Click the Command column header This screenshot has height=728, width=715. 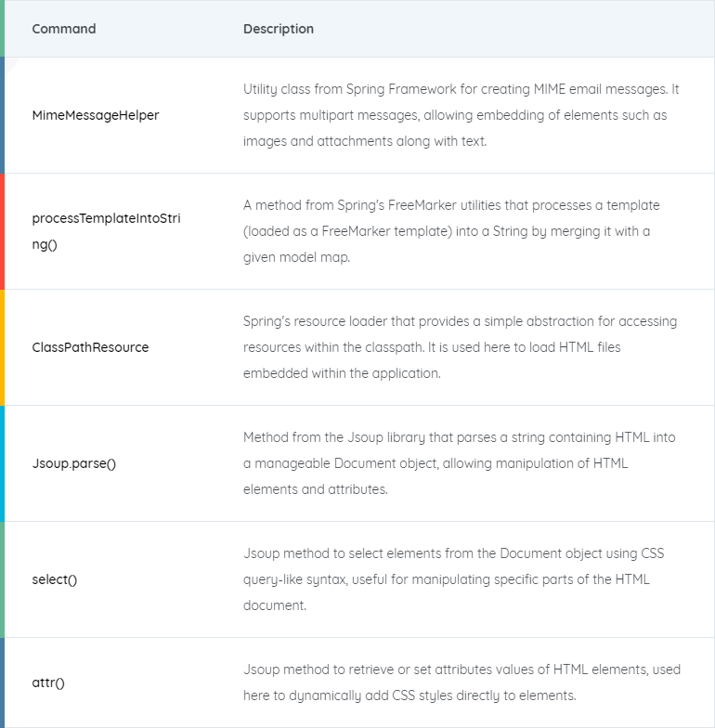[x=63, y=29]
